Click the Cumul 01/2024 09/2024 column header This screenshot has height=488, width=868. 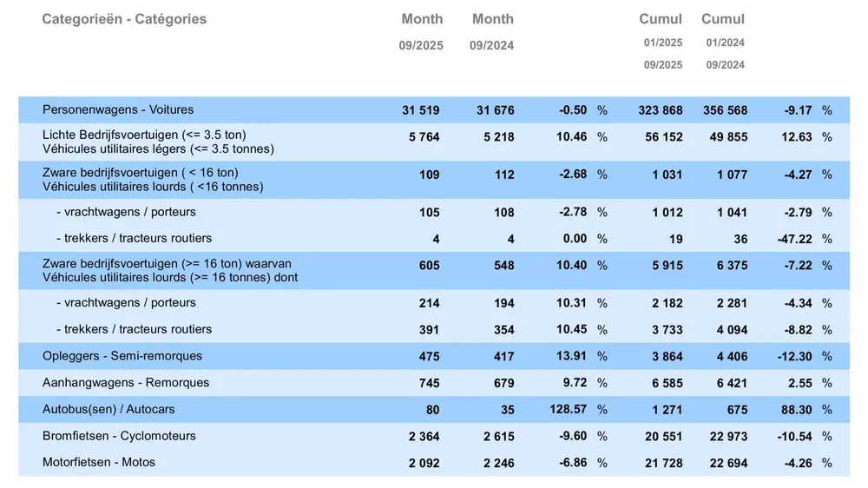[x=724, y=41]
